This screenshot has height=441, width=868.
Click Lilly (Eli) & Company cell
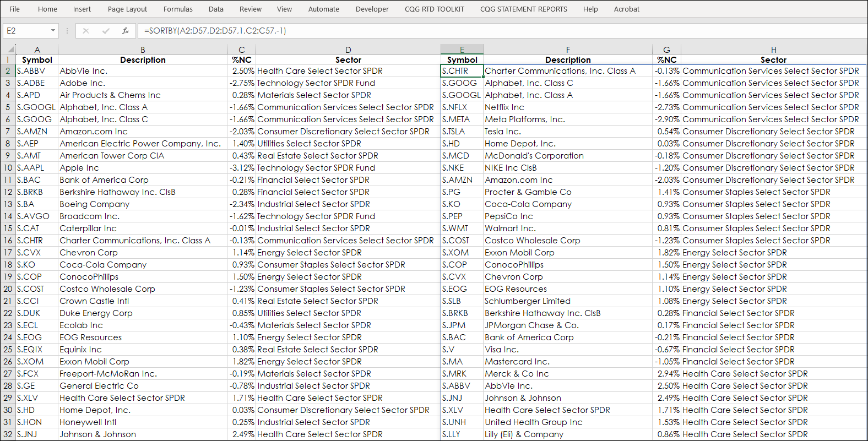(x=568, y=434)
